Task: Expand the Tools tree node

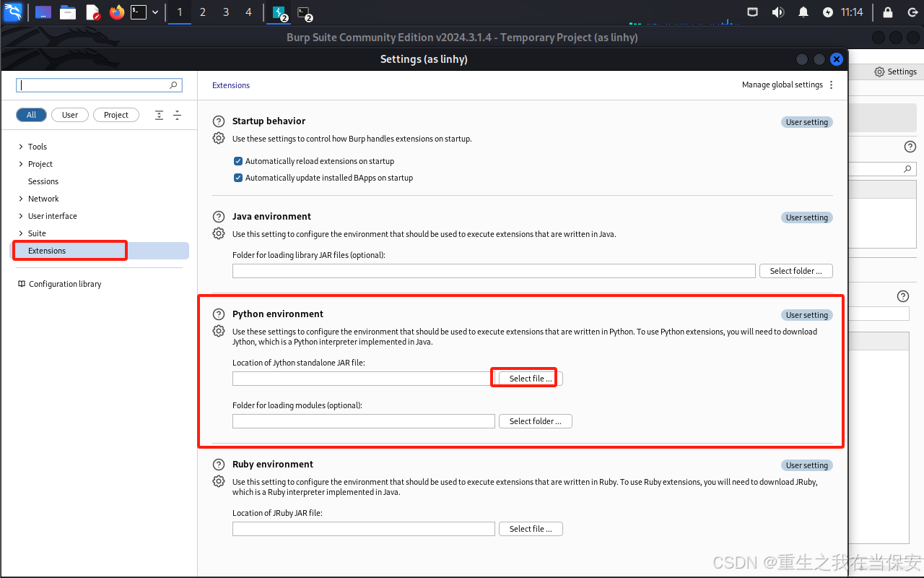Action: tap(20, 147)
